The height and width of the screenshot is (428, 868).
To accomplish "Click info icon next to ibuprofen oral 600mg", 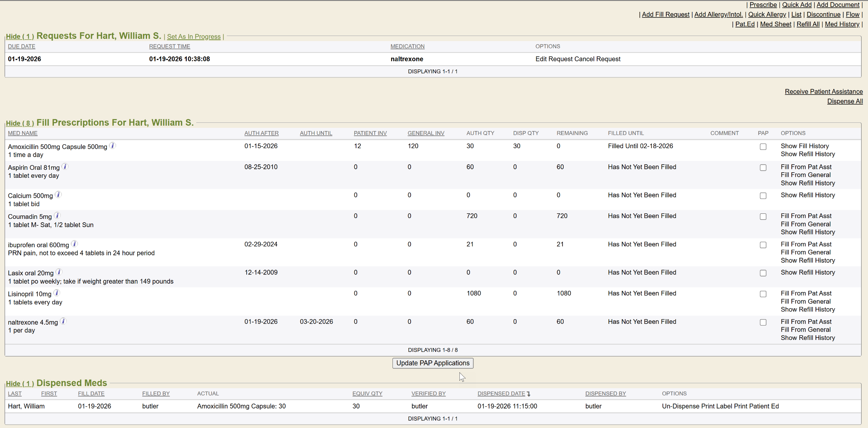I will pos(75,244).
